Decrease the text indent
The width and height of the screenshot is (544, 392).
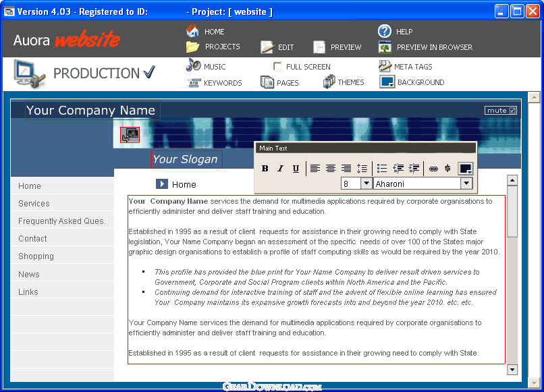398,169
